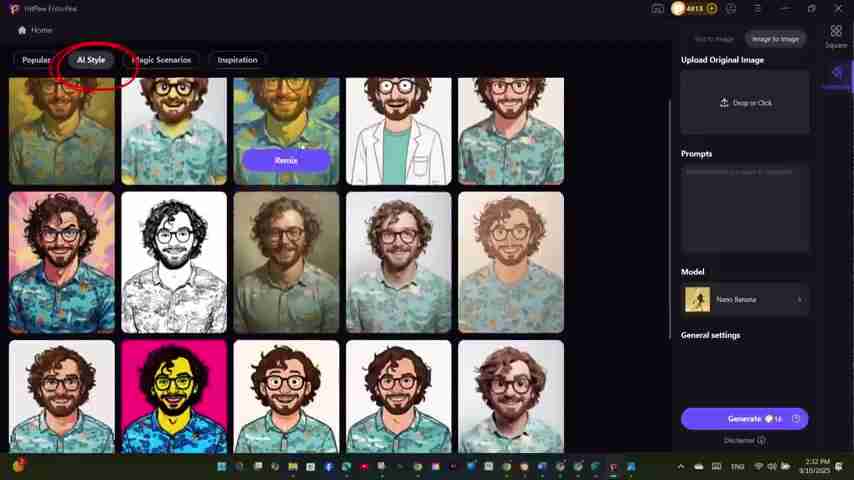
Task: Open the Inspiration tab
Action: [x=237, y=60]
